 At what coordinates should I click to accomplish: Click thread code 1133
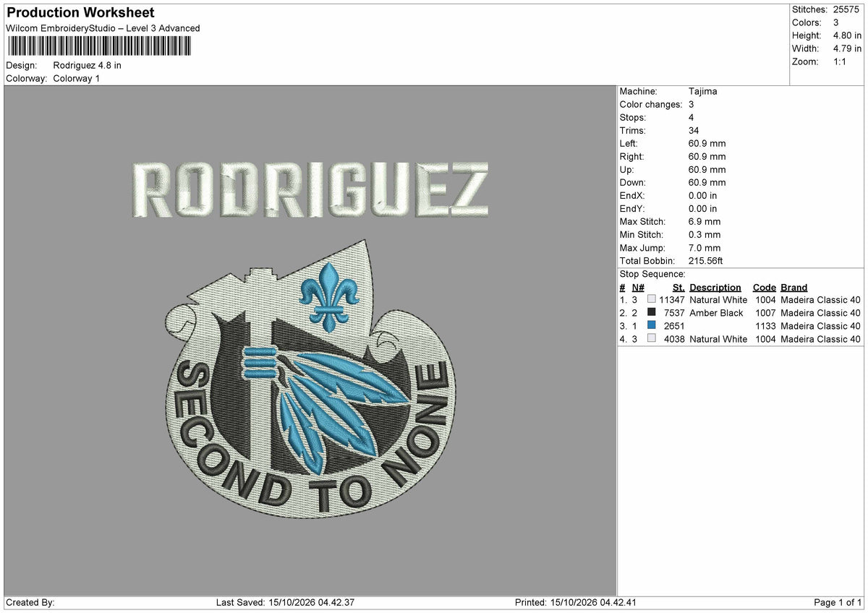click(x=765, y=326)
